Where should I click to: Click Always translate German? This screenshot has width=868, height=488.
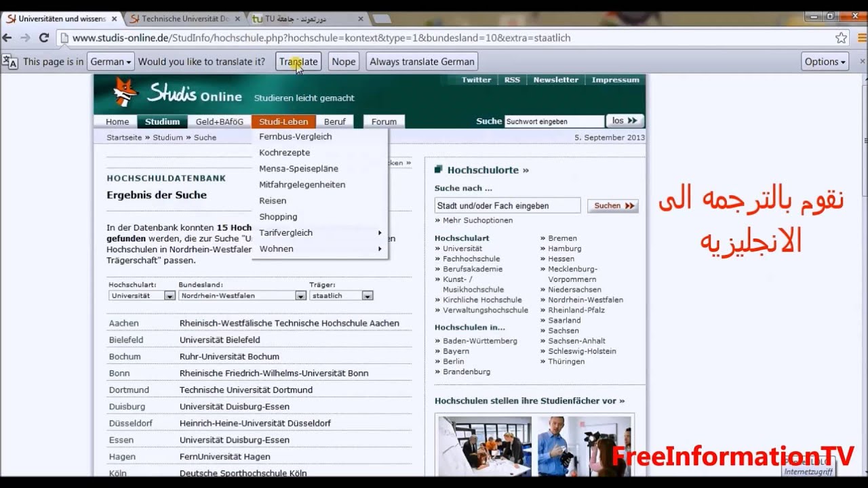[422, 62]
